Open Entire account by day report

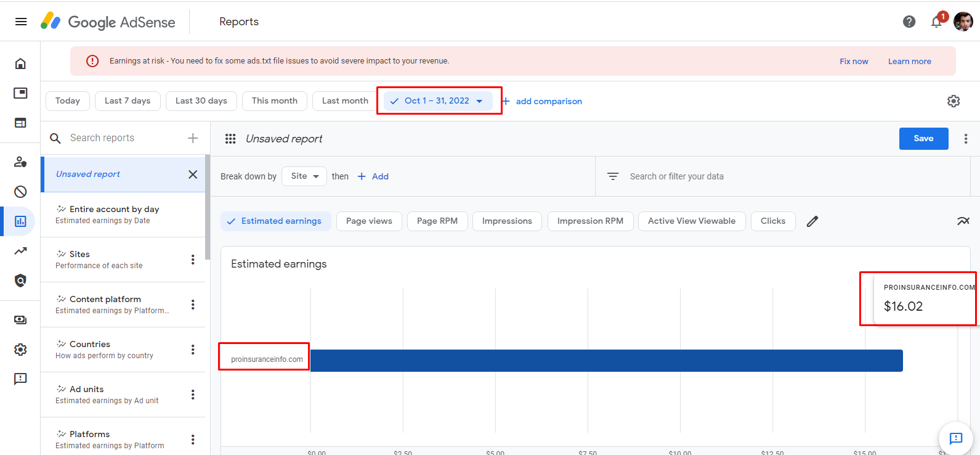point(123,215)
